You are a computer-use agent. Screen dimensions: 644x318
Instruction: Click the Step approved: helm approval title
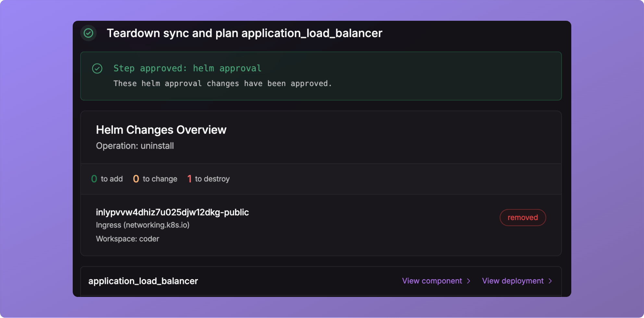[x=187, y=68]
